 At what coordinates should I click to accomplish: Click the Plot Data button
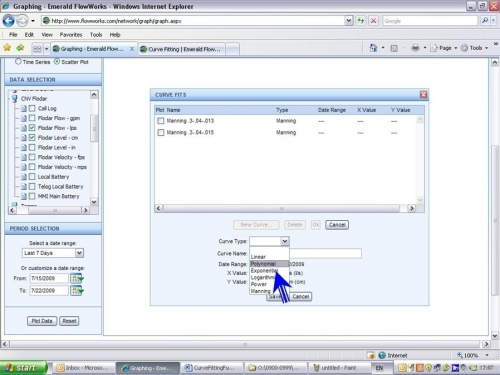click(x=42, y=321)
